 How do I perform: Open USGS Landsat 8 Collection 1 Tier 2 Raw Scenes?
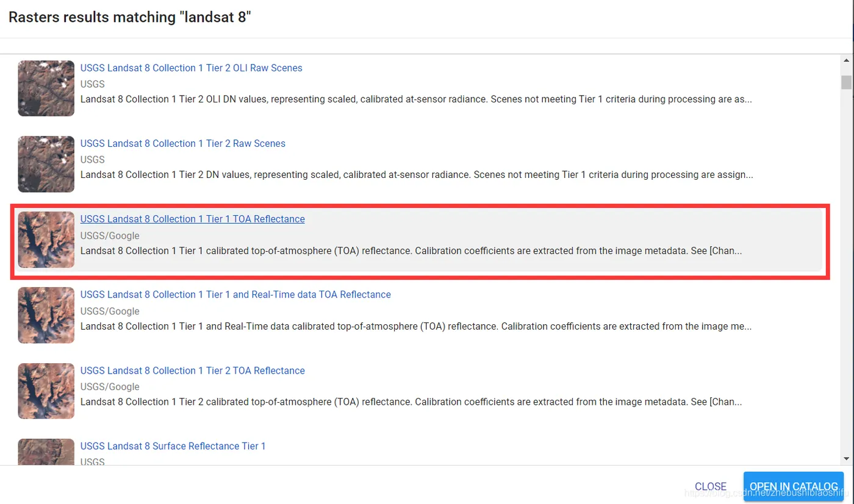(182, 144)
